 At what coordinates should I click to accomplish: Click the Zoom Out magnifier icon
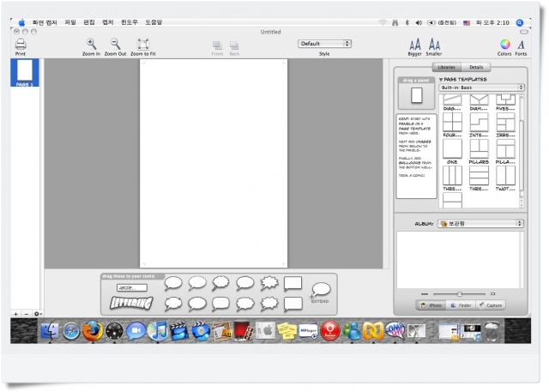point(115,45)
